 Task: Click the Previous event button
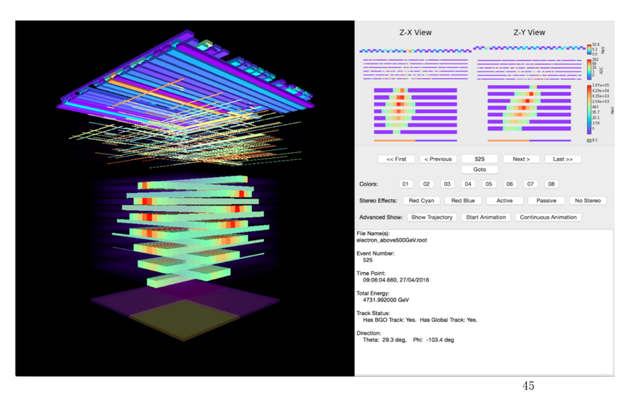(438, 159)
